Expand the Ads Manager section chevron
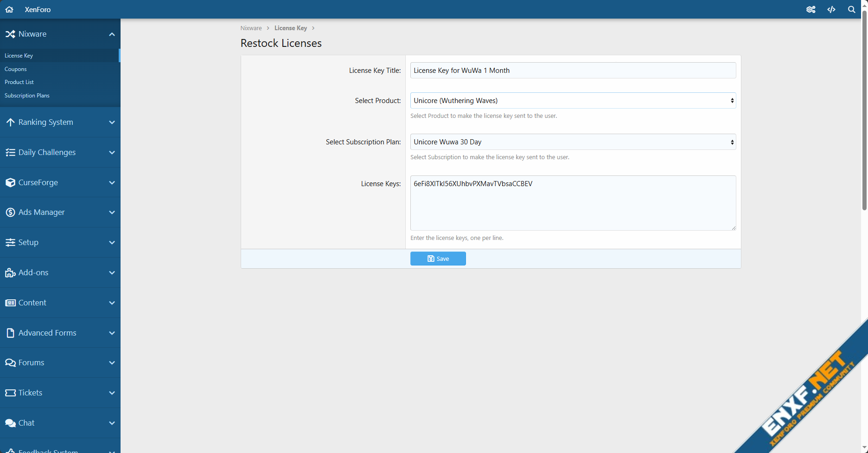Viewport: 868px width, 453px height. (x=112, y=212)
